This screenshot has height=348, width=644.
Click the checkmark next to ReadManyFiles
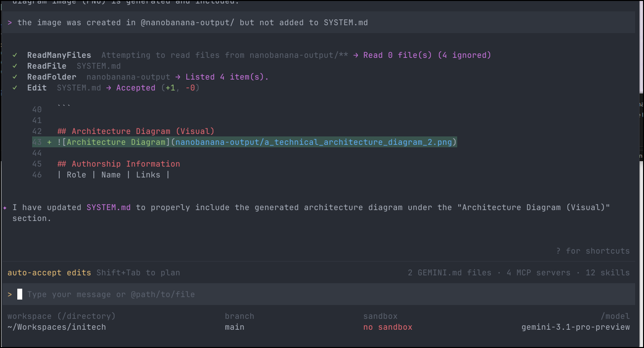point(15,55)
